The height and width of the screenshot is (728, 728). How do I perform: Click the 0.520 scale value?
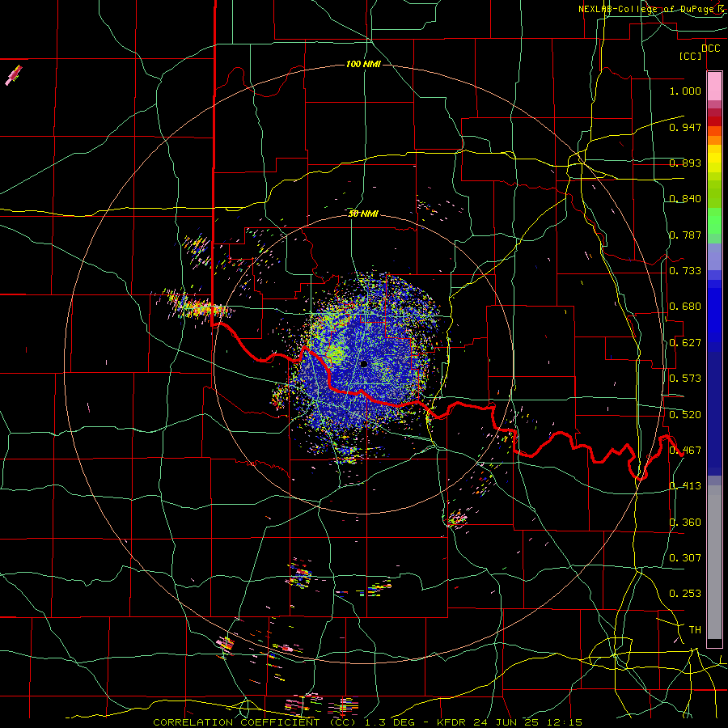point(685,415)
